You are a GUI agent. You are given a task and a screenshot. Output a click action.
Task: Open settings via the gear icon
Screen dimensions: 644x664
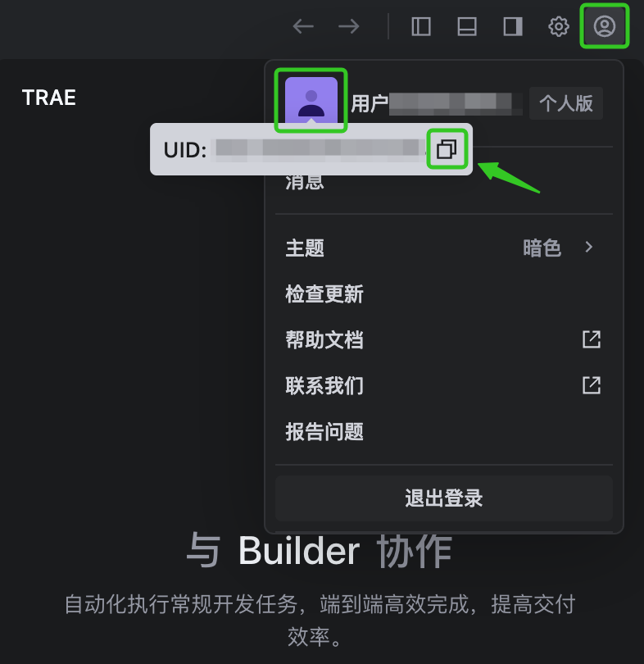(559, 27)
